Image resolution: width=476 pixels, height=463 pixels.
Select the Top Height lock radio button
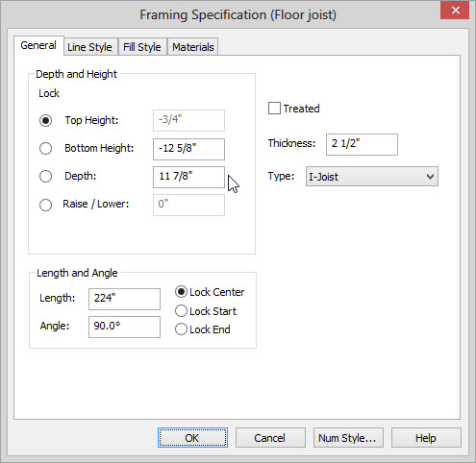[x=45, y=120]
